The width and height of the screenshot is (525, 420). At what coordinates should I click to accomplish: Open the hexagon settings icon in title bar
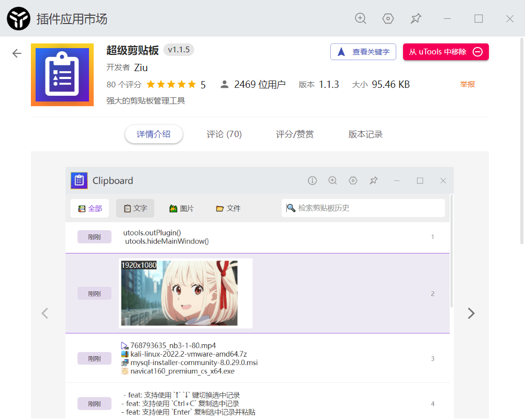pos(388,18)
